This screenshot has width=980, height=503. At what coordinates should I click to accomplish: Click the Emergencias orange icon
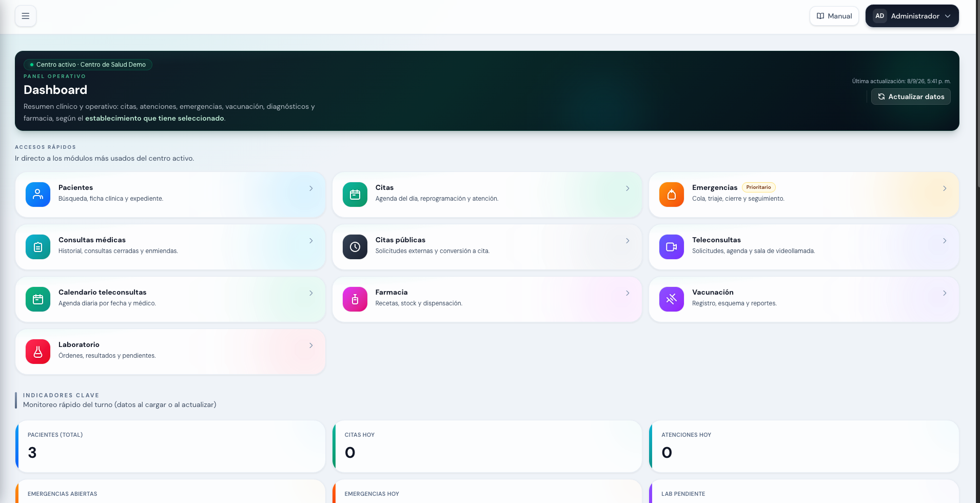pyautogui.click(x=672, y=195)
